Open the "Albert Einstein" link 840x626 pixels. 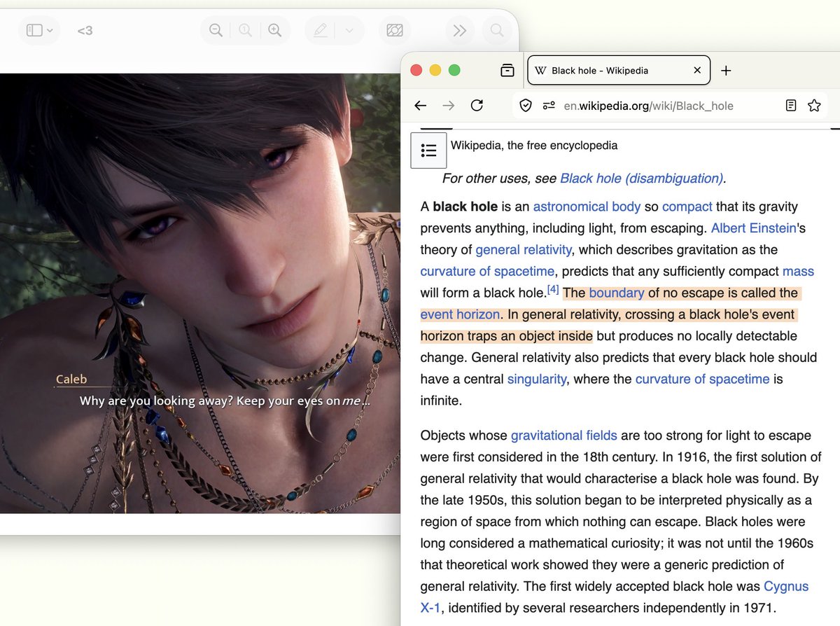click(x=754, y=228)
